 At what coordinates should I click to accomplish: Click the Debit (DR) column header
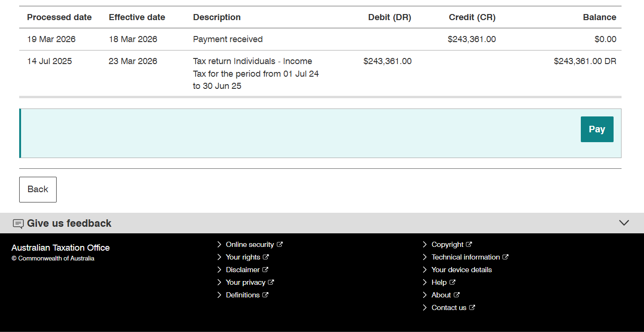389,17
